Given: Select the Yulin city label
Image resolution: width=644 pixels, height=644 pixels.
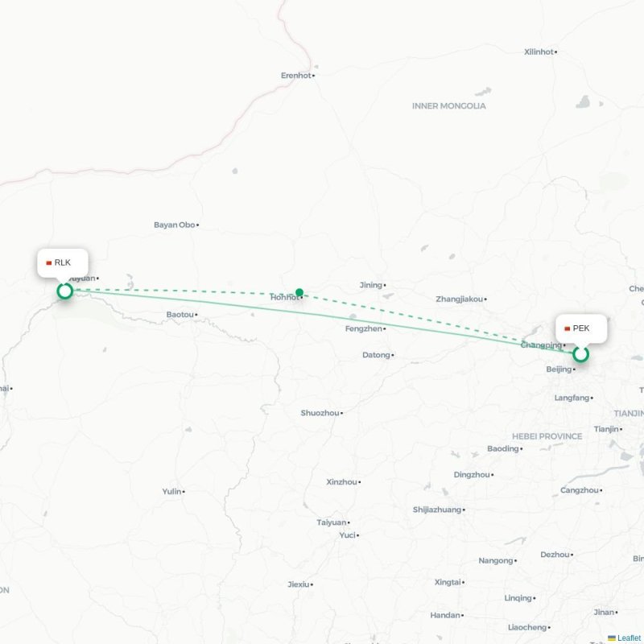Looking at the screenshot, I should pos(171,491).
